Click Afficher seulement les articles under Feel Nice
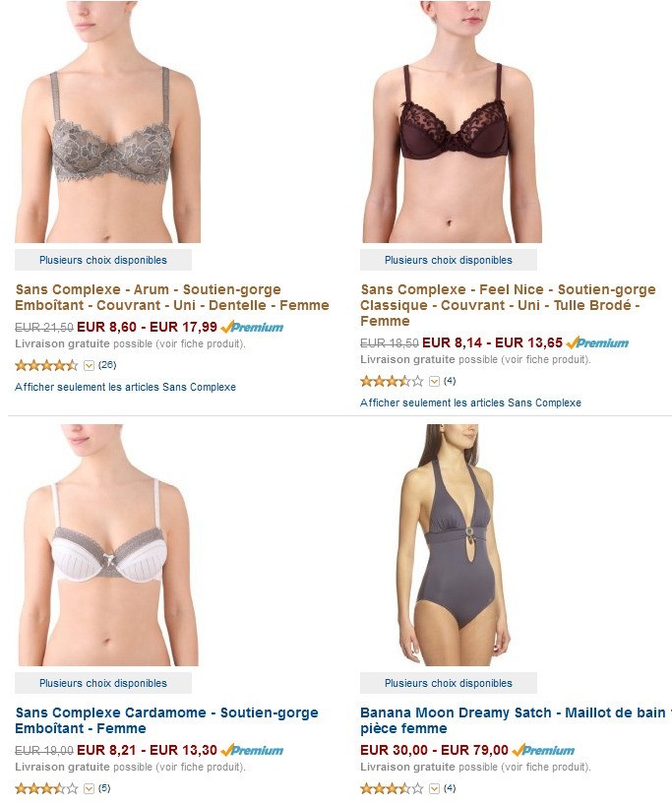The image size is (672, 805). click(470, 403)
